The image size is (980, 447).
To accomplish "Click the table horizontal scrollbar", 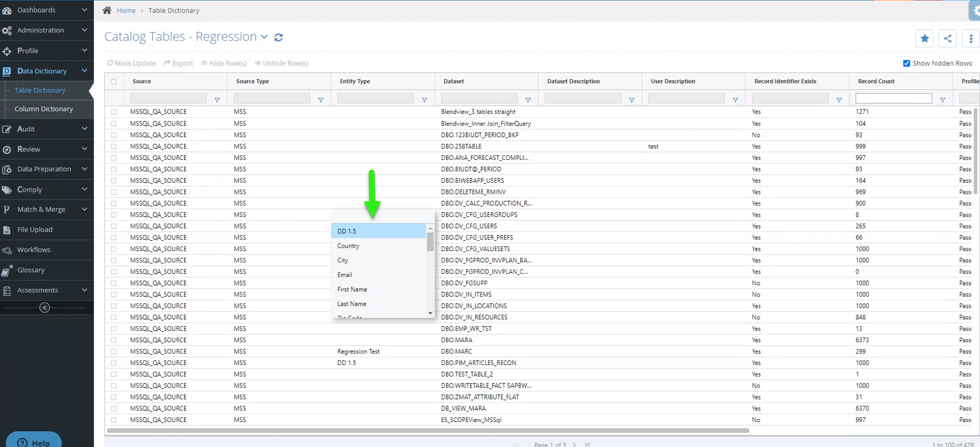I will coord(428,430).
